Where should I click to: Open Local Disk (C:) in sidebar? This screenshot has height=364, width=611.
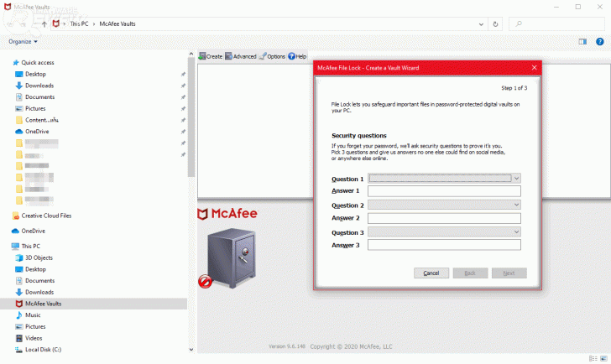[44, 350]
